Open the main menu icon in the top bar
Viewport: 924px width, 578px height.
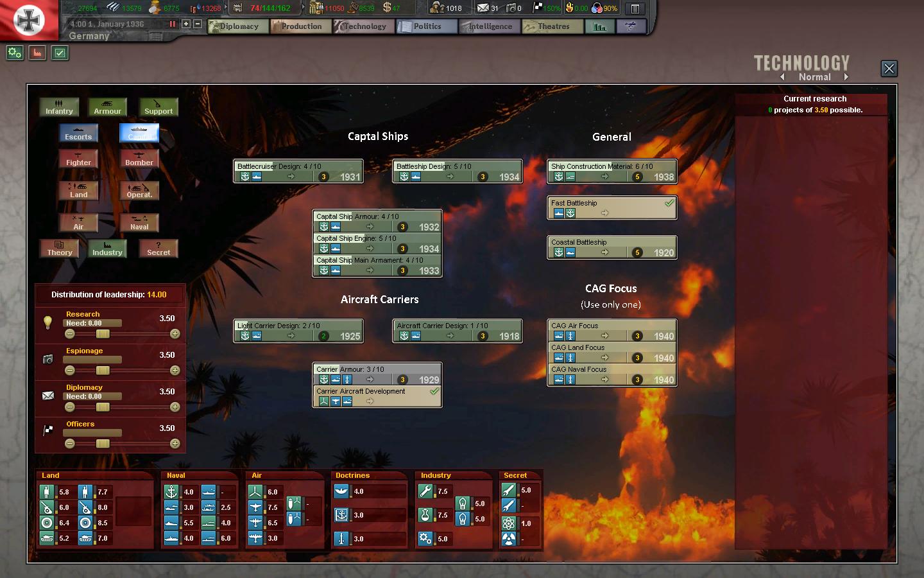tap(635, 8)
